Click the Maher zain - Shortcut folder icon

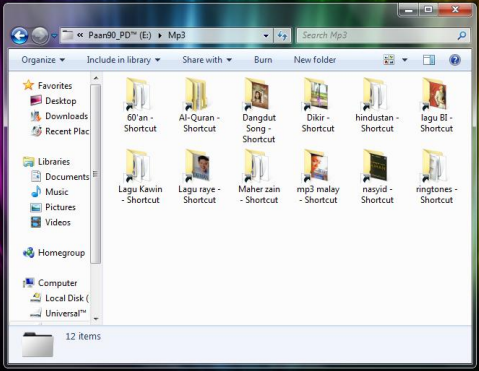256,166
